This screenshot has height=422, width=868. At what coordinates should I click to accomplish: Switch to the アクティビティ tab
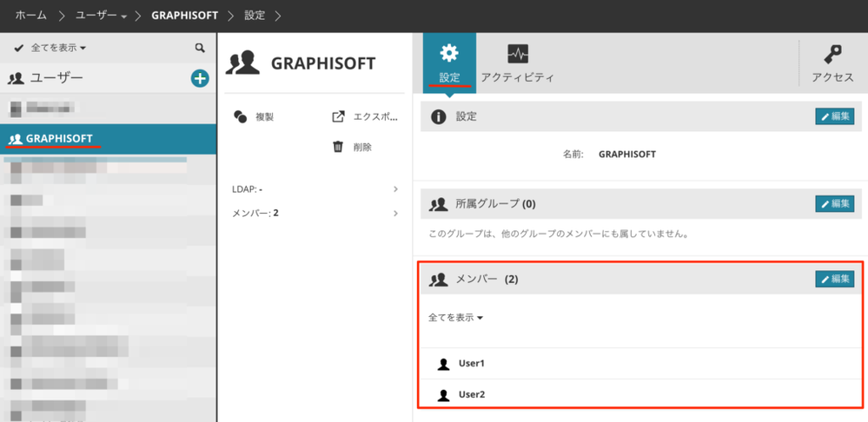click(x=518, y=63)
